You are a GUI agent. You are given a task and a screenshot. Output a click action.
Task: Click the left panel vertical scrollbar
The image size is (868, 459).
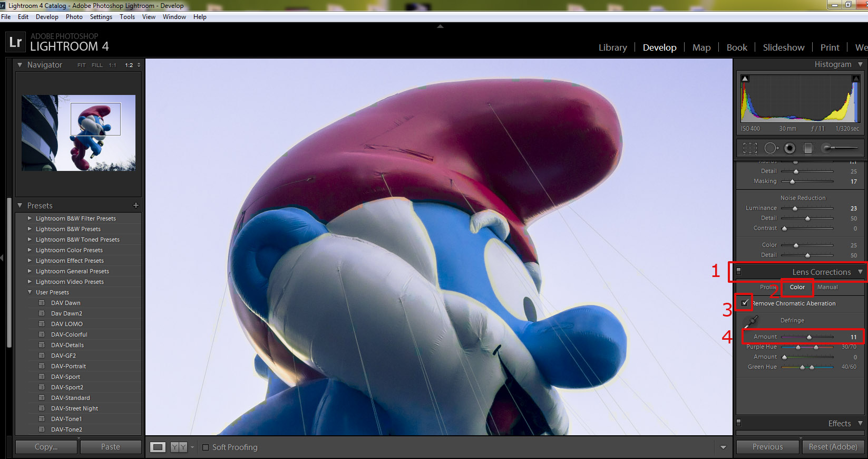[9, 273]
